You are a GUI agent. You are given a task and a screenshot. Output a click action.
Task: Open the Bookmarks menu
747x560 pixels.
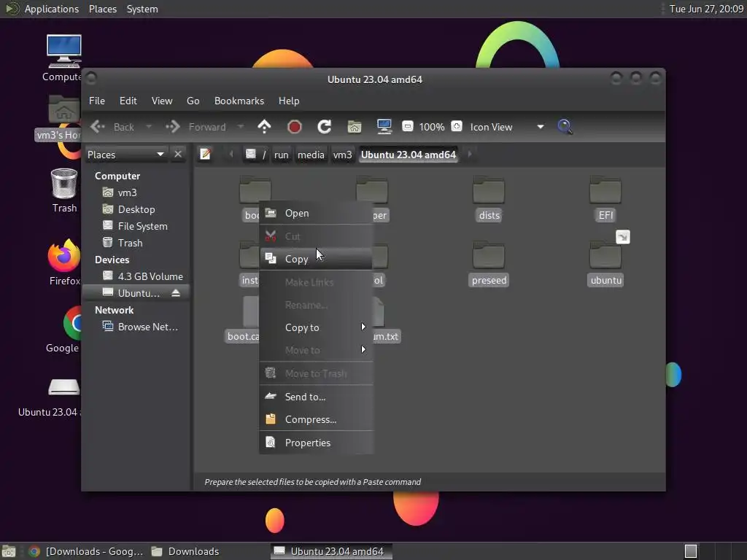[239, 101]
